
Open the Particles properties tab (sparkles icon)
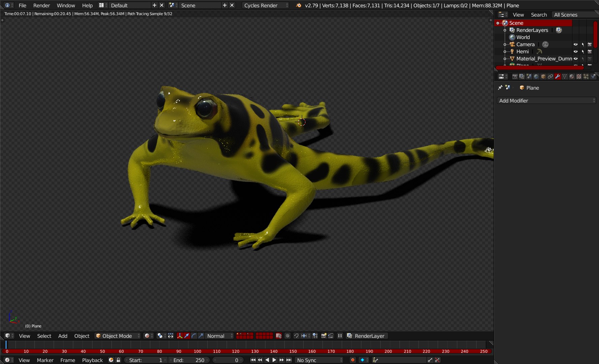[x=586, y=77]
